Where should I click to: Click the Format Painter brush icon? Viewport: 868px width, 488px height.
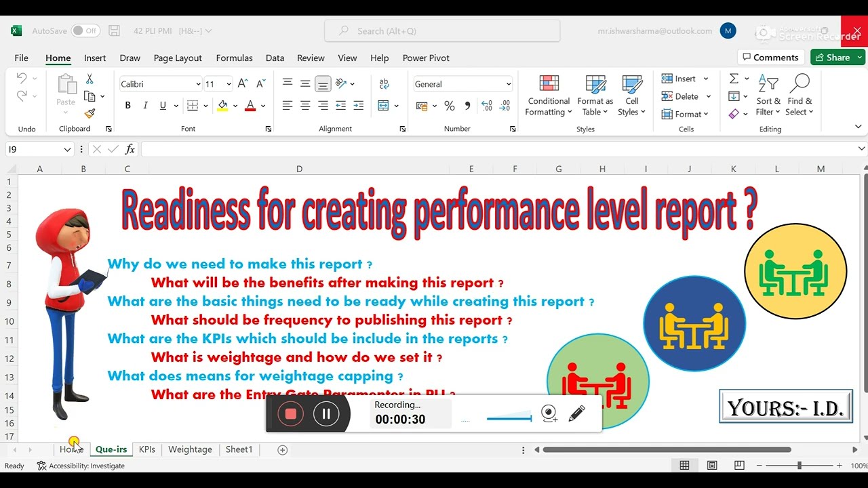point(90,114)
